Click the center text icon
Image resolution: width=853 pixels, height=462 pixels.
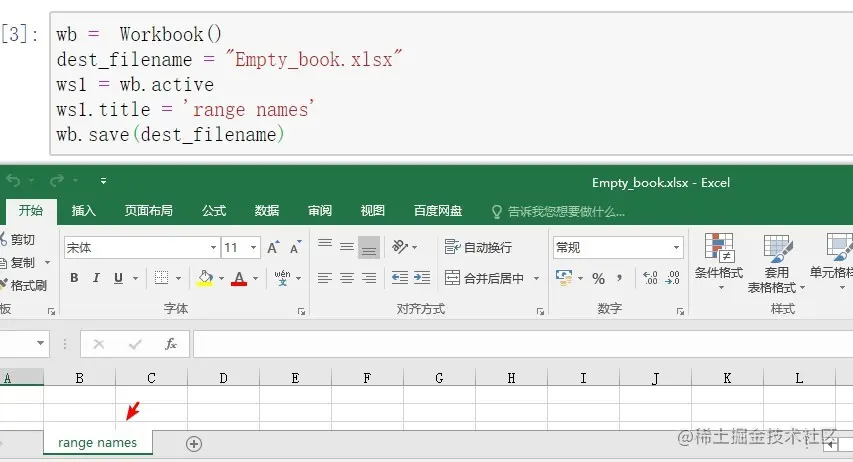[347, 278]
